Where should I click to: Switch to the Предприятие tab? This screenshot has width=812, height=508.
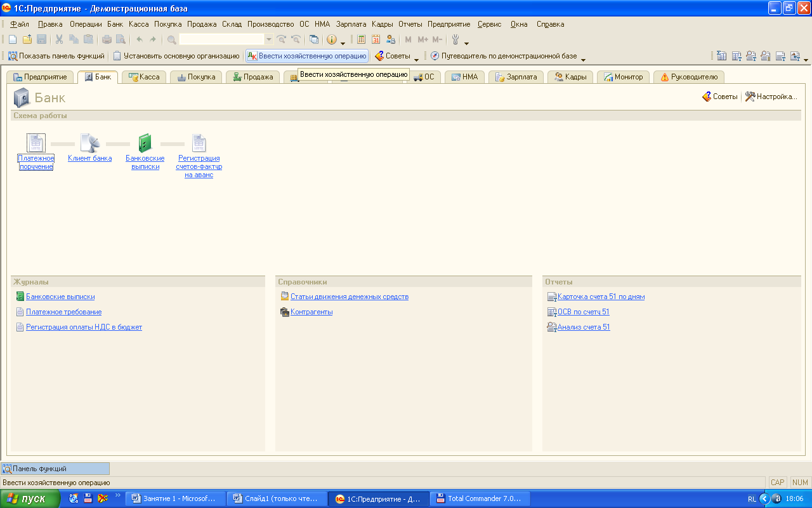tap(40, 77)
